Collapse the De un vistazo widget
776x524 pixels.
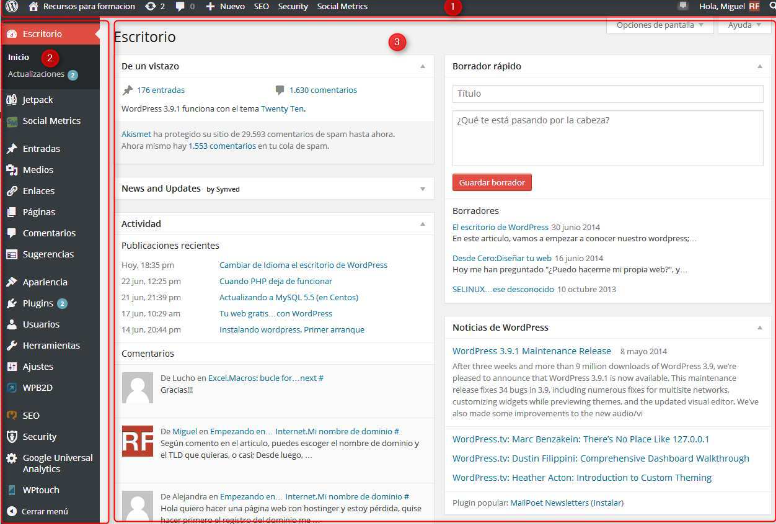[423, 66]
